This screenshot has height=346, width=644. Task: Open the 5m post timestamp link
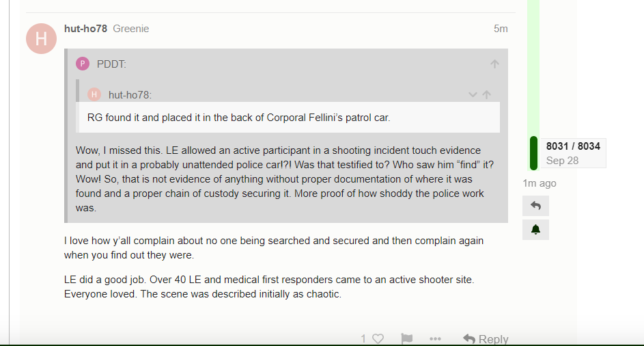[501, 29]
